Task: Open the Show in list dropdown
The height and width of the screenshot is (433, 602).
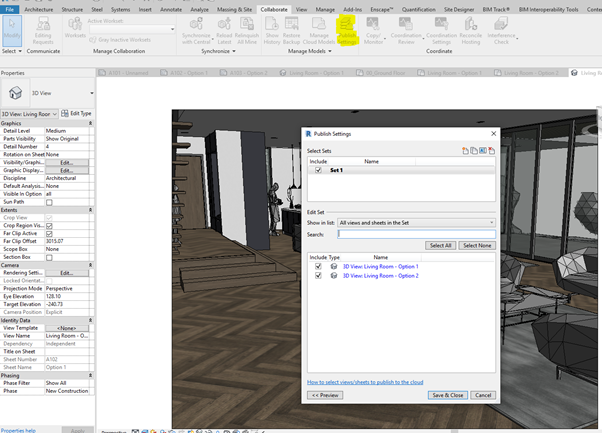Action: (x=416, y=223)
